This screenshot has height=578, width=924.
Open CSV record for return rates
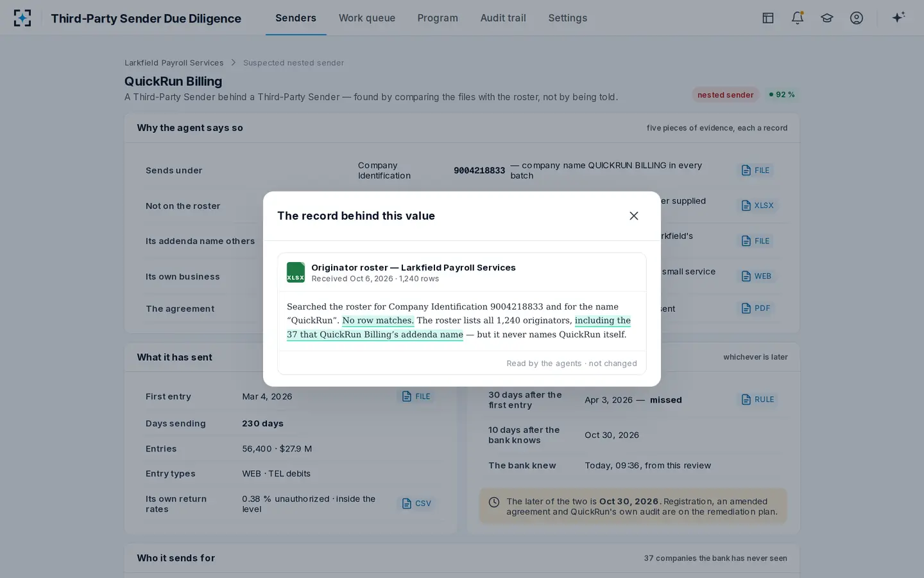point(416,504)
